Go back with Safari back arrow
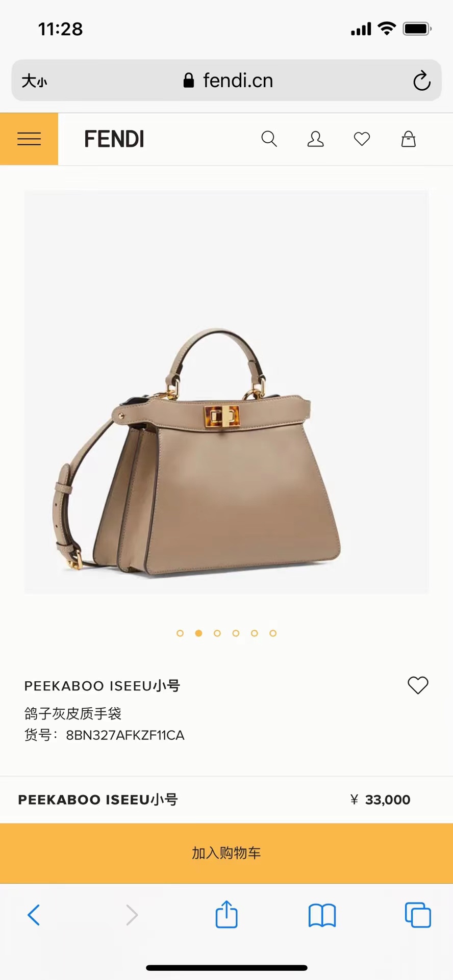 point(34,915)
